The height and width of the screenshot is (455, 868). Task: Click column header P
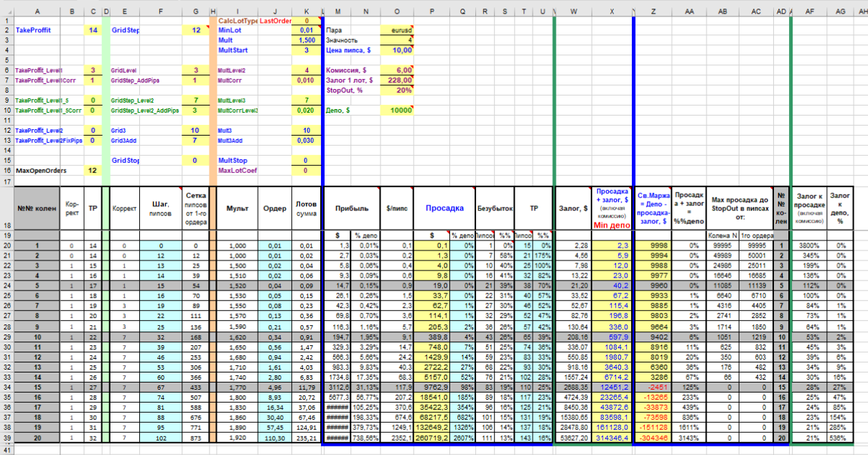coord(432,12)
